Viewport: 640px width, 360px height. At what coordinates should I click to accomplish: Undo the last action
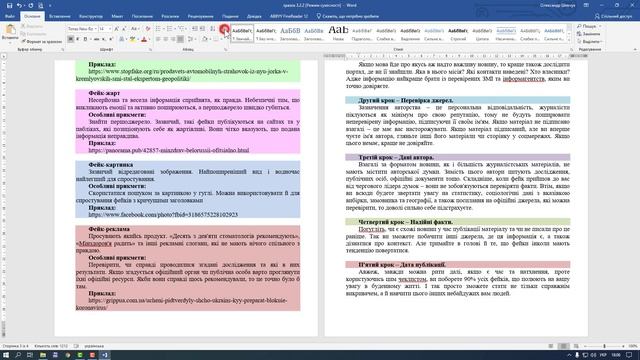coord(19,5)
